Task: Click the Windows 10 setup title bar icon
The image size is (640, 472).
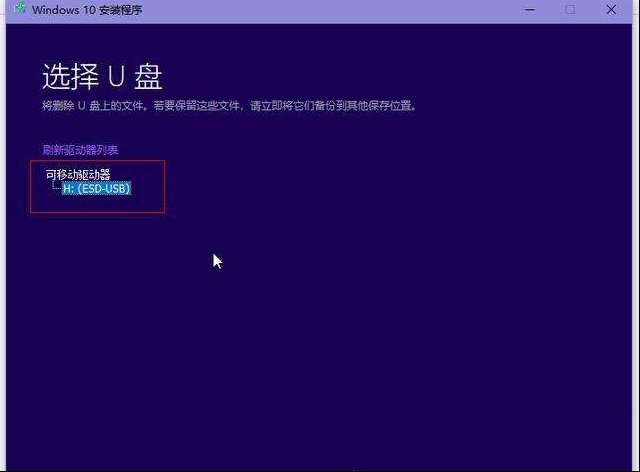Action: tap(20, 9)
